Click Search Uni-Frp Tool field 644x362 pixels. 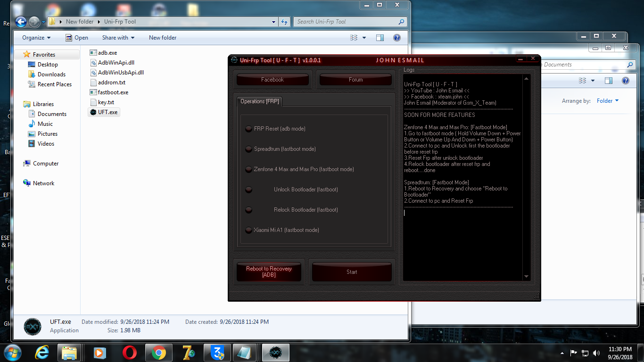(x=350, y=22)
